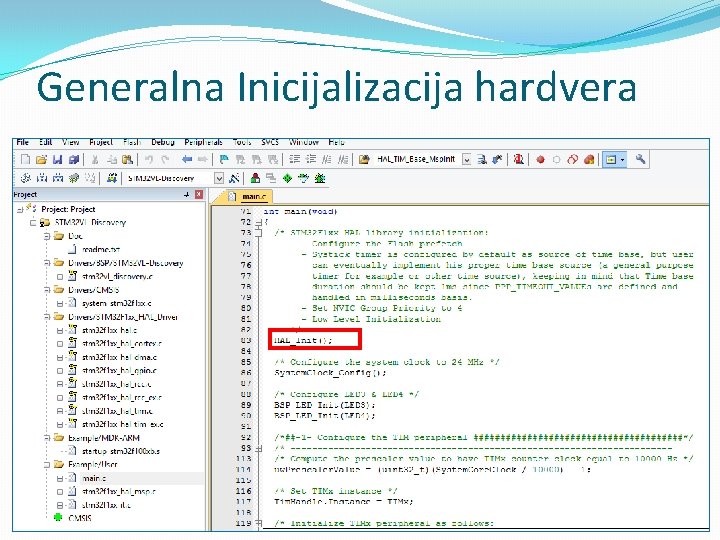Navigate forwards with right arrow icon
The width and height of the screenshot is (720, 540).
(202, 159)
